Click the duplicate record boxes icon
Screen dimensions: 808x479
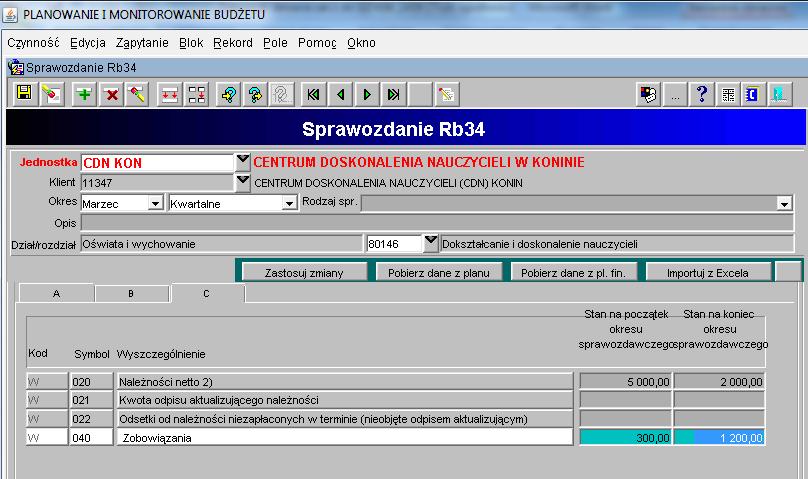point(196,94)
